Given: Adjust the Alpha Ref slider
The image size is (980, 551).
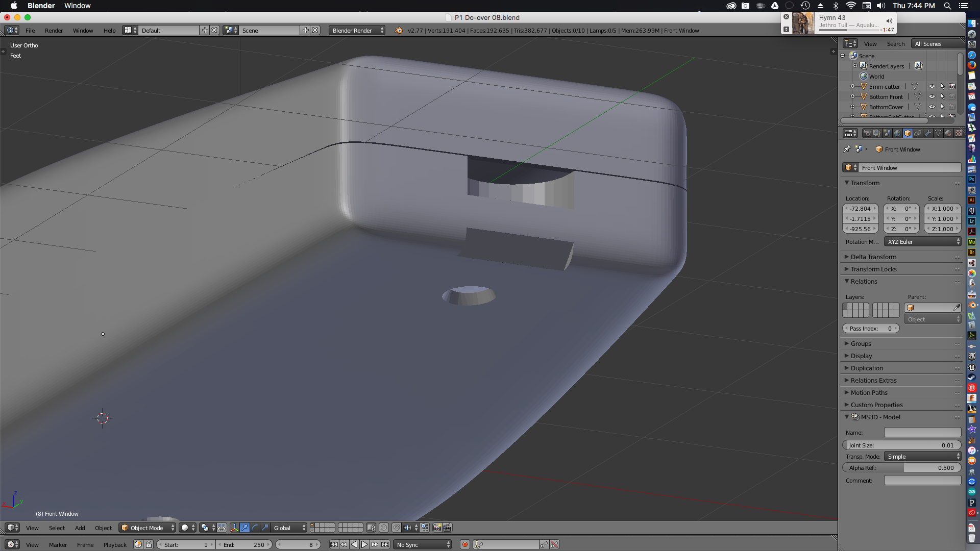Looking at the screenshot, I should pos(901,468).
